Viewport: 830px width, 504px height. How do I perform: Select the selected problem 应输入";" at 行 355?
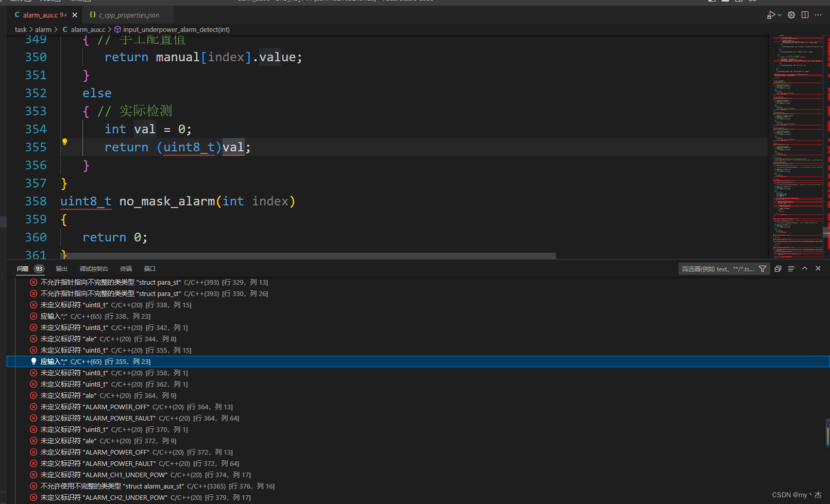coord(418,361)
